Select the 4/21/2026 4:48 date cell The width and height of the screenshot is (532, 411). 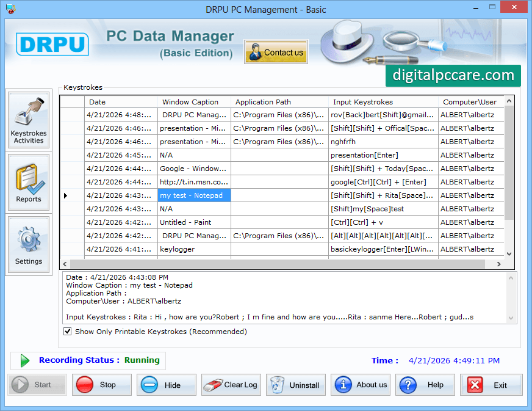pyautogui.click(x=121, y=115)
